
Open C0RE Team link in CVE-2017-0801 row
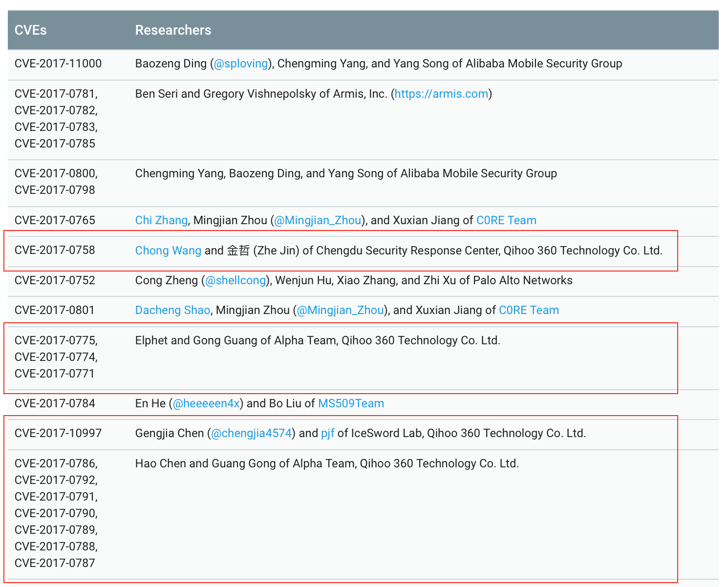tap(529, 310)
